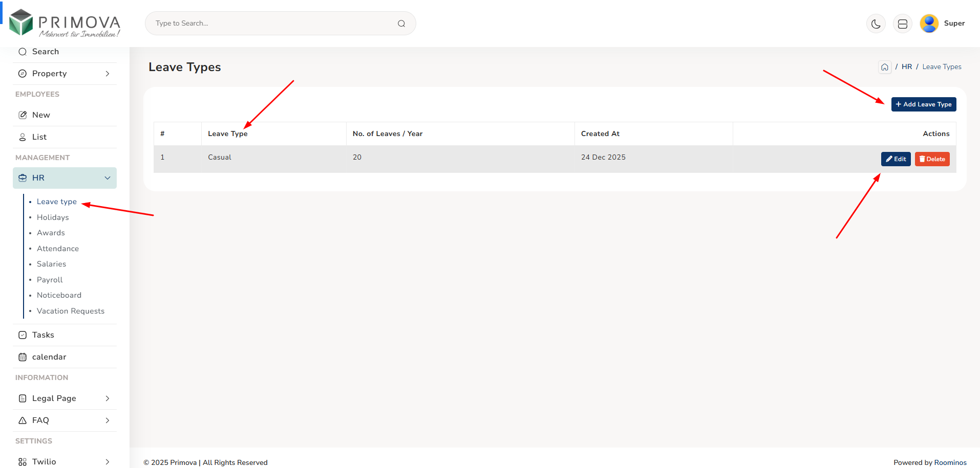
Task: Edit the Casual leave type
Action: [896, 159]
